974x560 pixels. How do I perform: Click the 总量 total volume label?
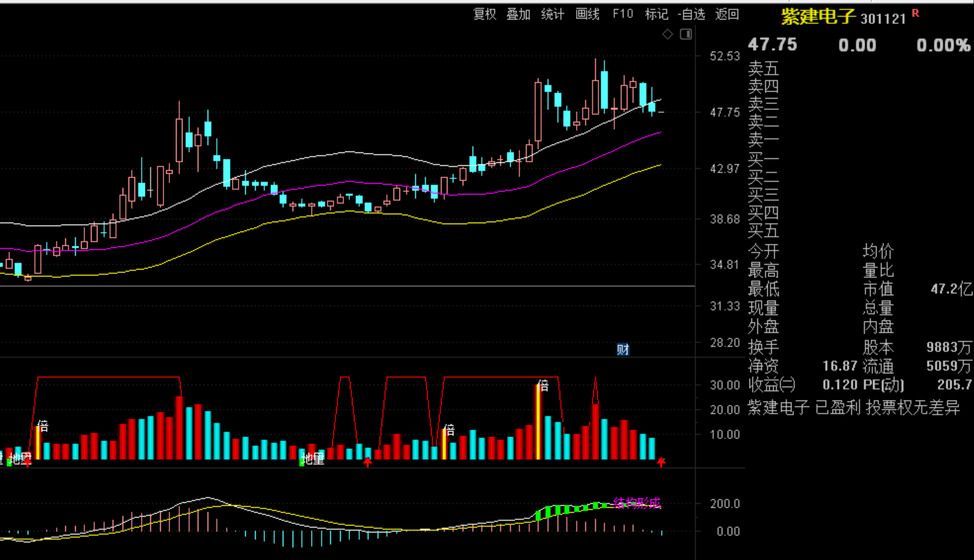tap(878, 308)
